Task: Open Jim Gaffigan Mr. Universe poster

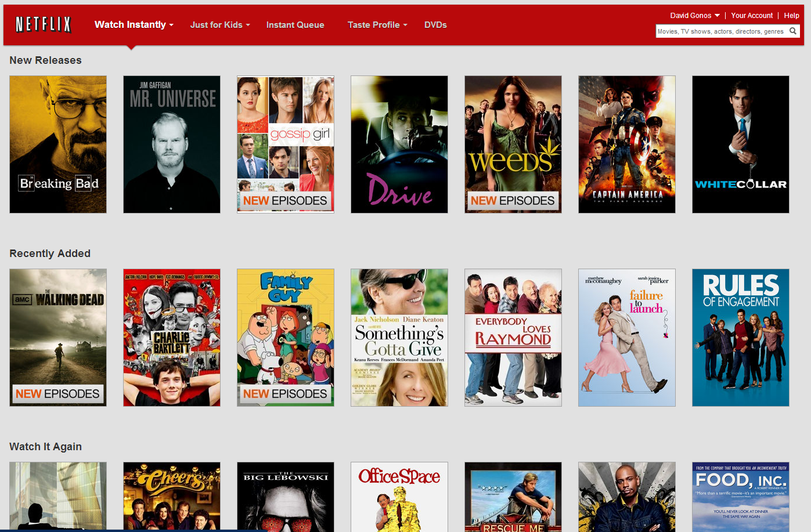Action: point(172,144)
